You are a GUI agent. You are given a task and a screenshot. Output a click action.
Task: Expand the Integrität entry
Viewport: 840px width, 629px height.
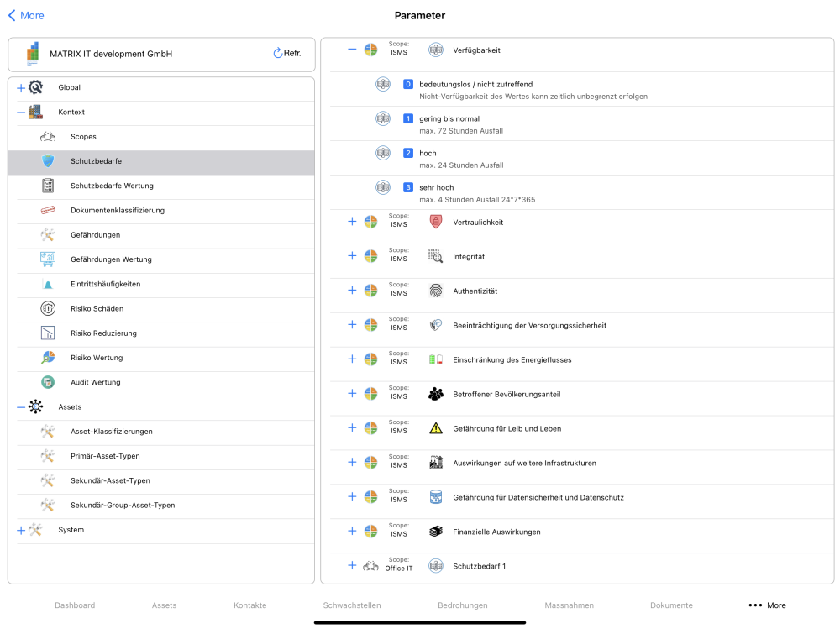pos(352,256)
